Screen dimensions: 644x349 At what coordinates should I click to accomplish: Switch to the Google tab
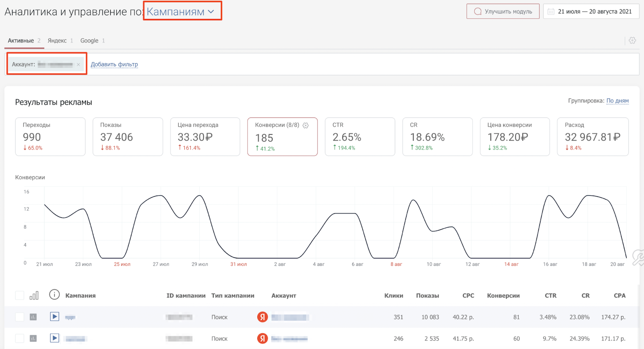(93, 41)
